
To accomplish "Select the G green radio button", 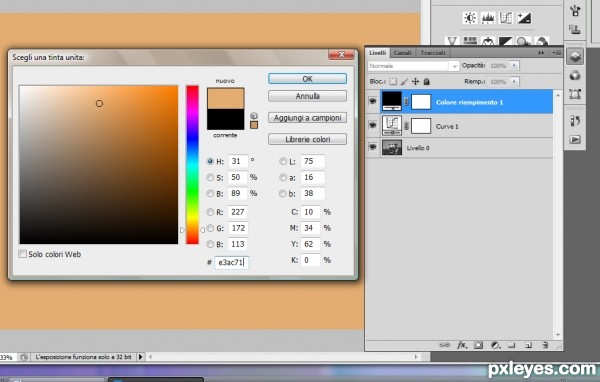I will click(x=210, y=228).
